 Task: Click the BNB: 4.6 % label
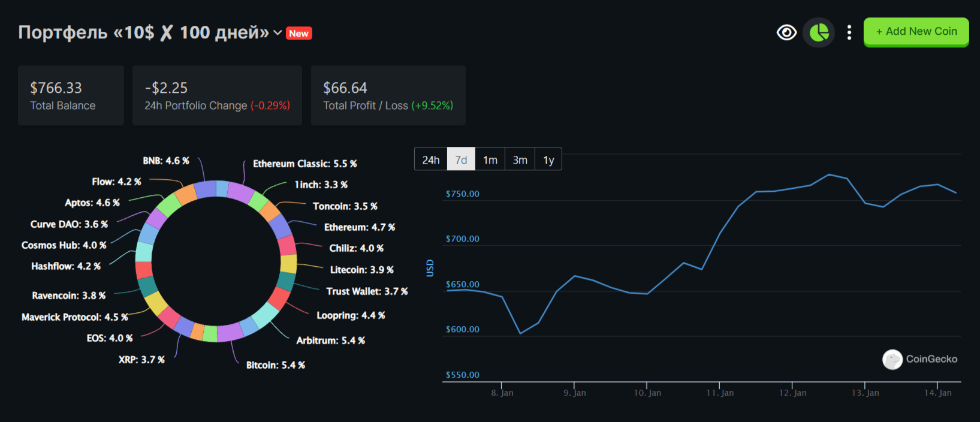pos(166,161)
